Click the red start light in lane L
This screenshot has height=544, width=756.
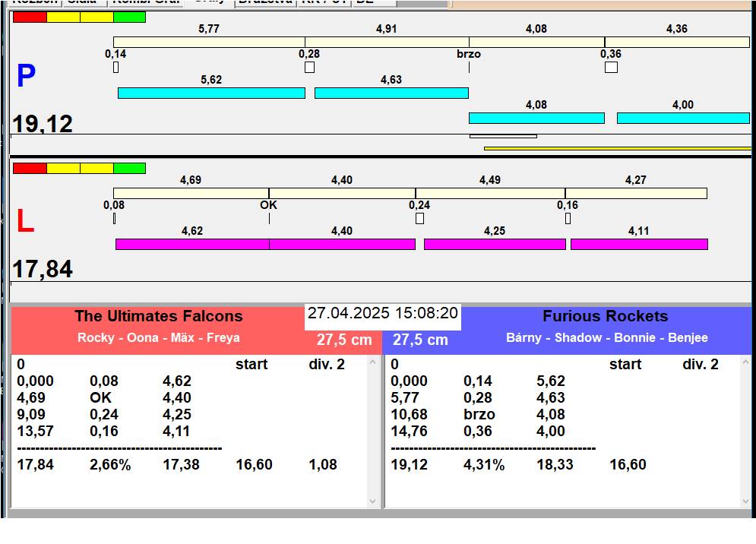click(30, 169)
